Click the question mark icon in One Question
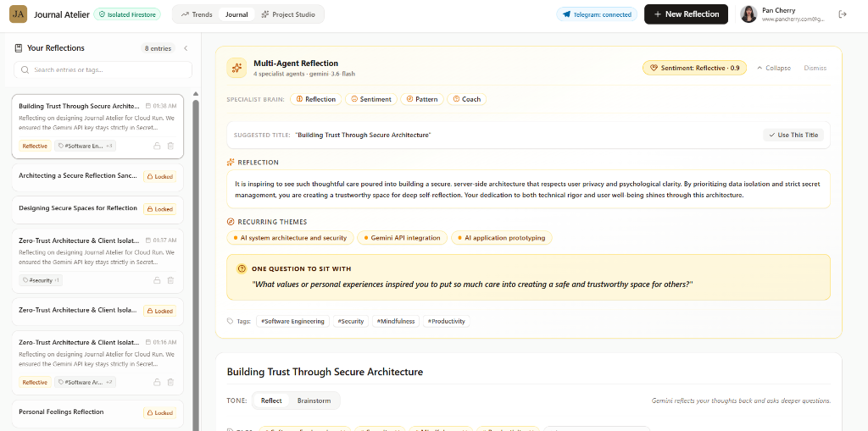Screen dimensions: 868x431 [x=242, y=269]
